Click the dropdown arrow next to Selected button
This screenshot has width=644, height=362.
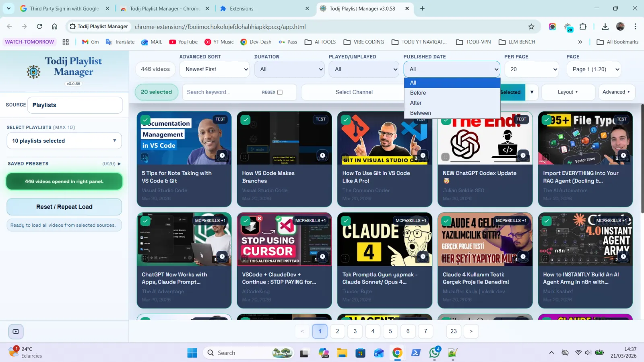532,92
